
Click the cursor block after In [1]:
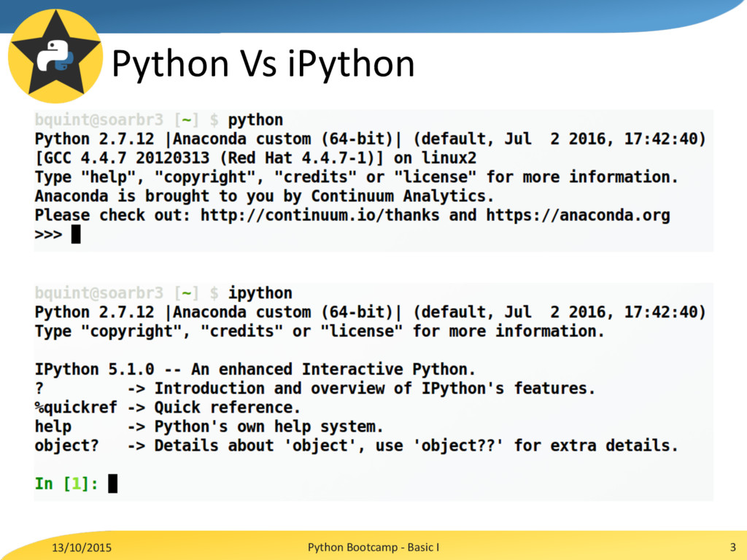click(x=112, y=483)
